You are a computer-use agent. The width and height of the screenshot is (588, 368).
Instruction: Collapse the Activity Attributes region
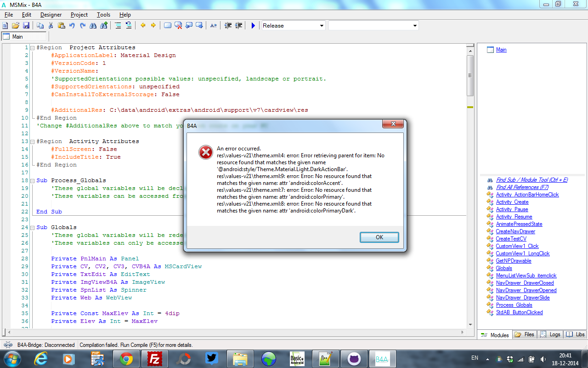[x=32, y=141]
